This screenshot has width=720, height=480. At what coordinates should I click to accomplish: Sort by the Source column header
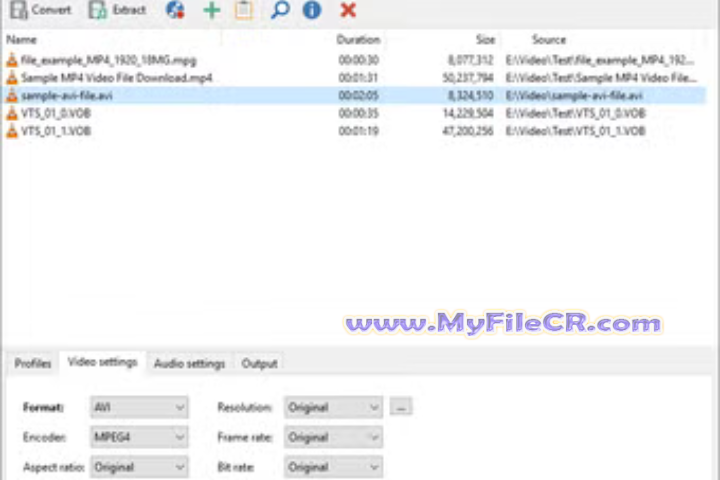tap(549, 40)
